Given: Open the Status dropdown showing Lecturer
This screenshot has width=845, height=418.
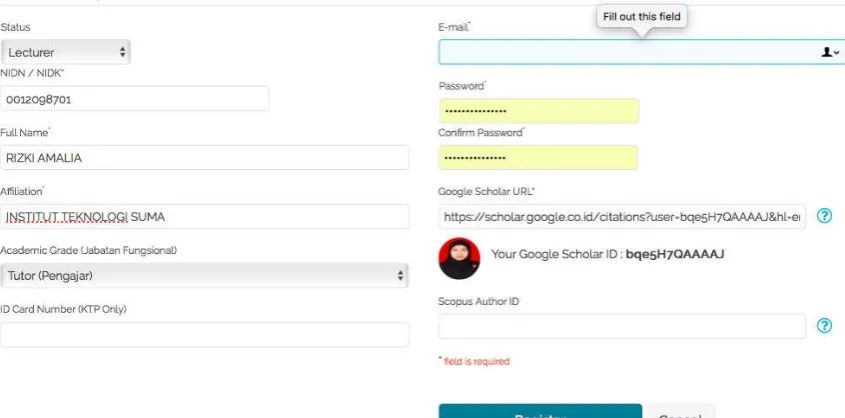Looking at the screenshot, I should [x=65, y=52].
